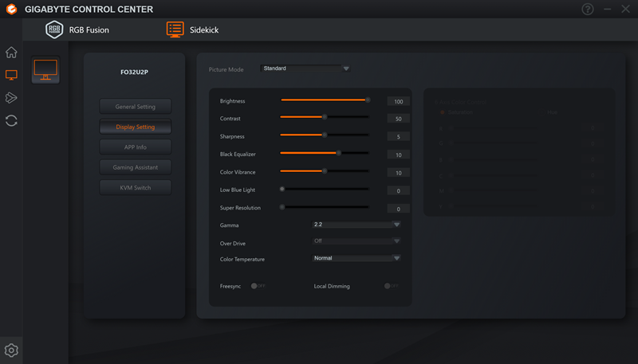Click the Brightness slider handle

(x=368, y=100)
